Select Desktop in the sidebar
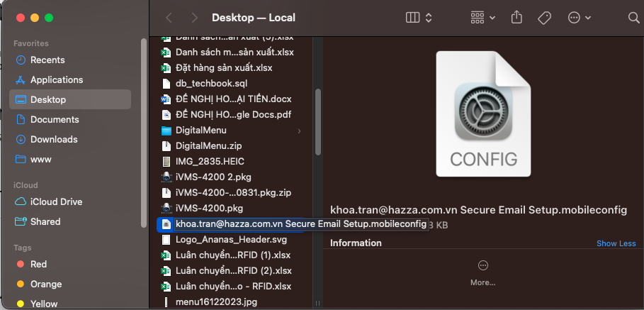 70,99
